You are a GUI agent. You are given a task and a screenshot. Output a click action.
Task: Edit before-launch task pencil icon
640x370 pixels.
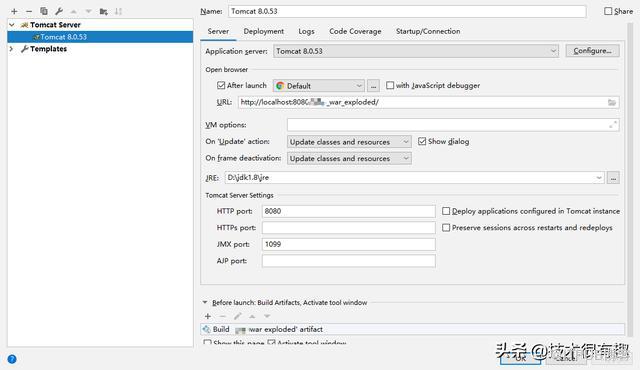tap(238, 316)
